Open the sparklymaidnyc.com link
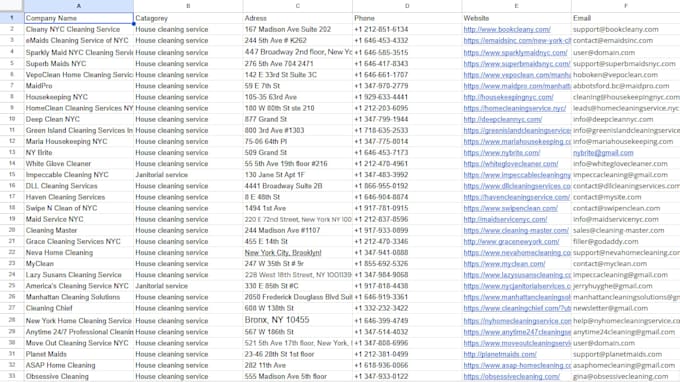 pos(515,52)
